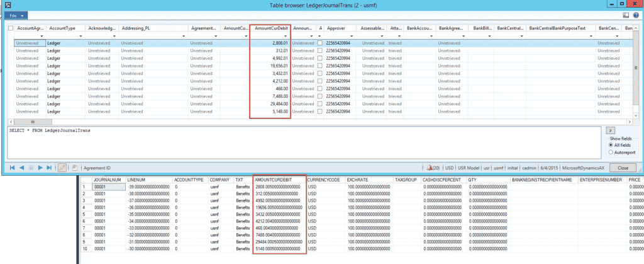This screenshot has width=644, height=264.
Task: Select the Ledger cell in the first grid row
Action: [x=65, y=43]
